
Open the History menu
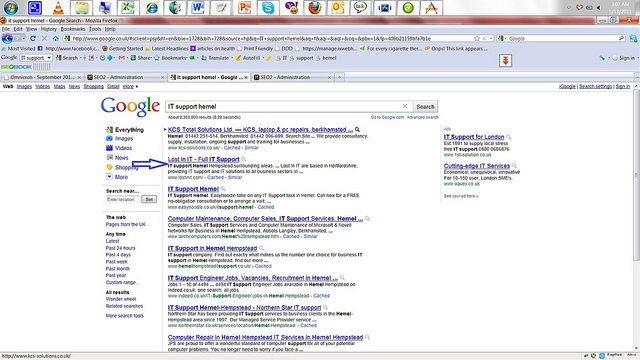(49, 29)
